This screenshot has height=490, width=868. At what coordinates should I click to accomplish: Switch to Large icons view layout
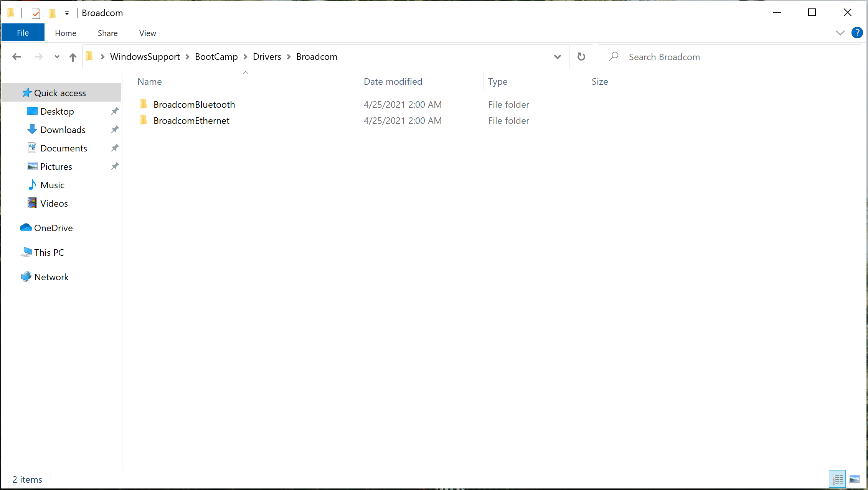[x=854, y=479]
